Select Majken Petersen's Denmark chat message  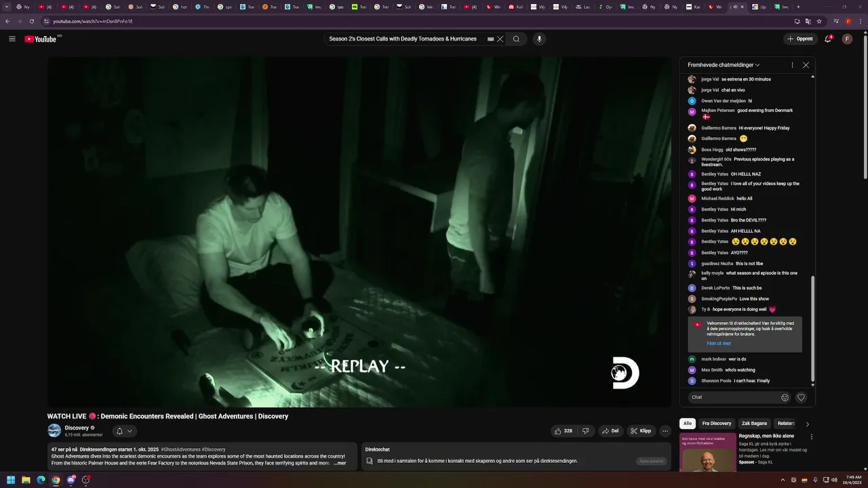(746, 113)
